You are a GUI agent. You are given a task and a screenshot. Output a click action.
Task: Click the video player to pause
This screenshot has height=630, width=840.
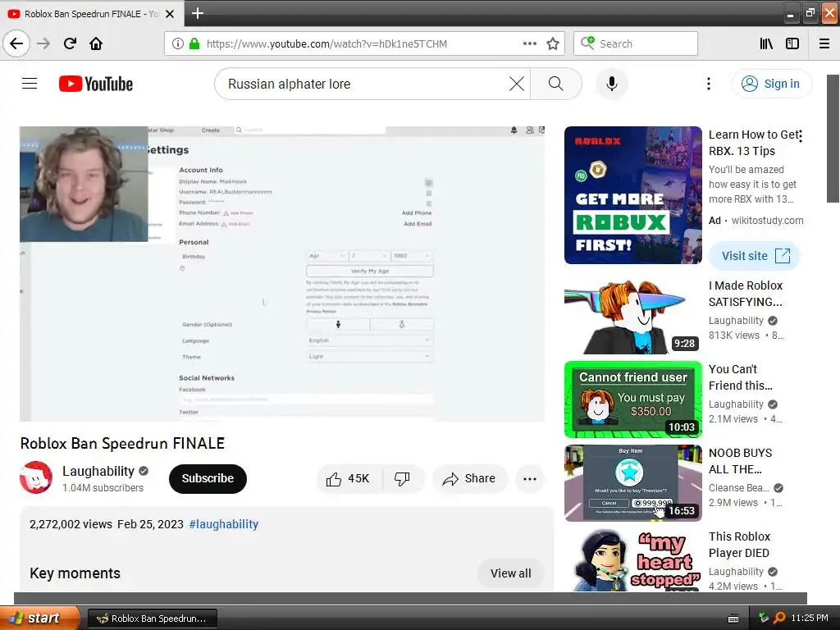[x=282, y=274]
